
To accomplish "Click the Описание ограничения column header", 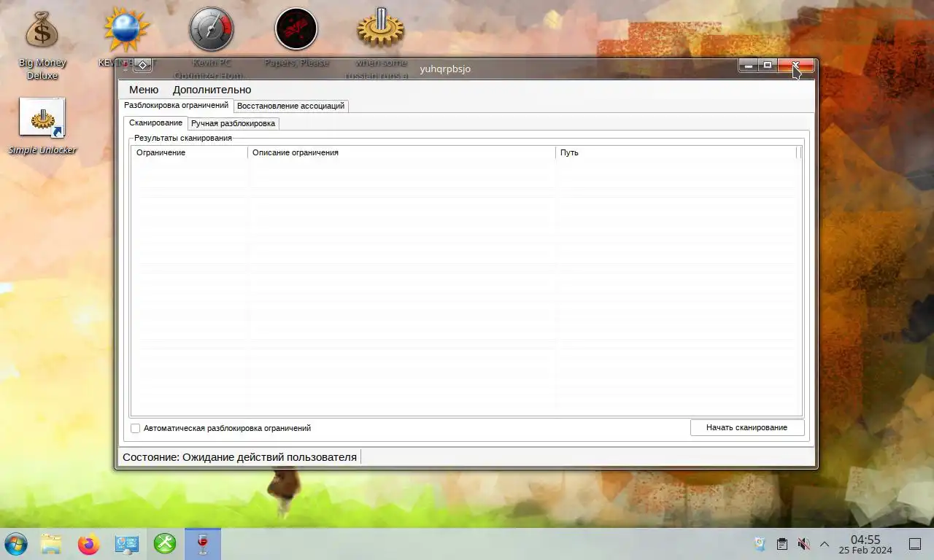I will tap(401, 152).
